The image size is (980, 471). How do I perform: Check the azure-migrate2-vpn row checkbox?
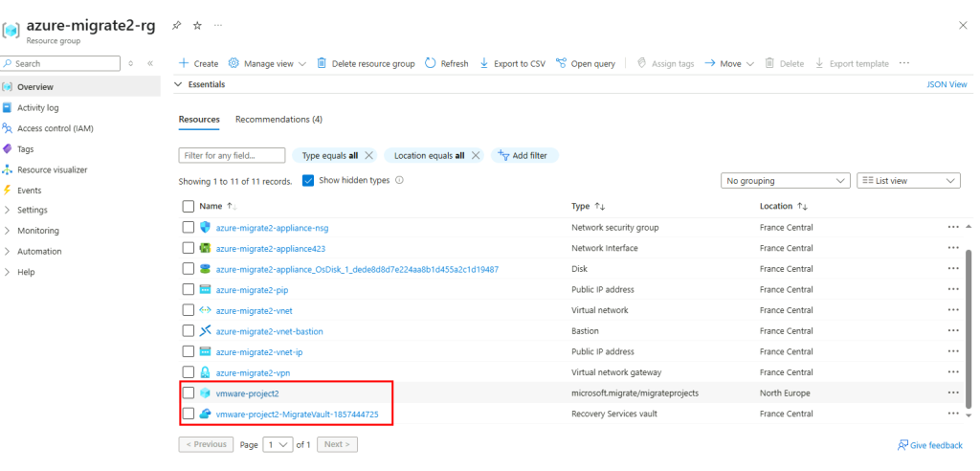[x=189, y=372]
